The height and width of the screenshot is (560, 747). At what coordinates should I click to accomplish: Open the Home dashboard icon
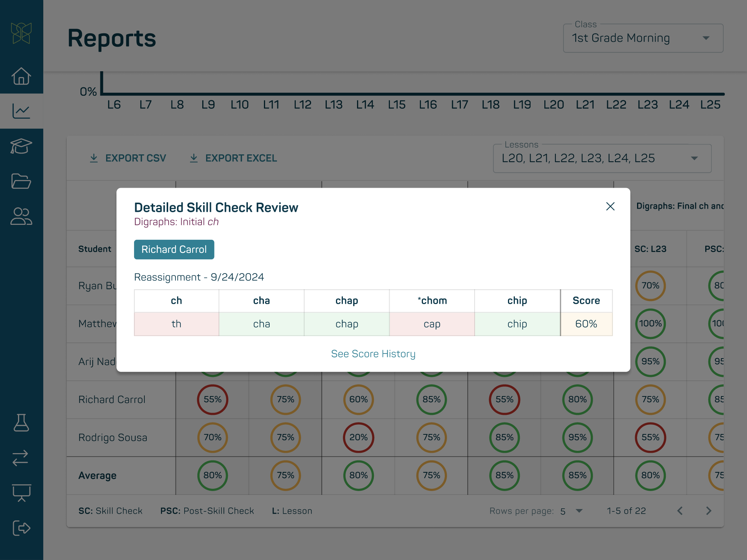point(21,76)
